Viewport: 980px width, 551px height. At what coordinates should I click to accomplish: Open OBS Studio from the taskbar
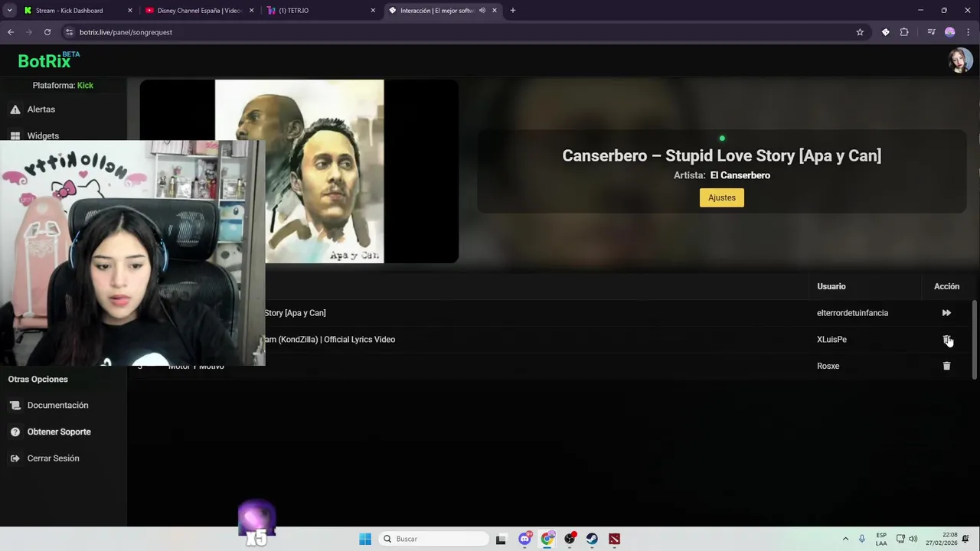(570, 539)
